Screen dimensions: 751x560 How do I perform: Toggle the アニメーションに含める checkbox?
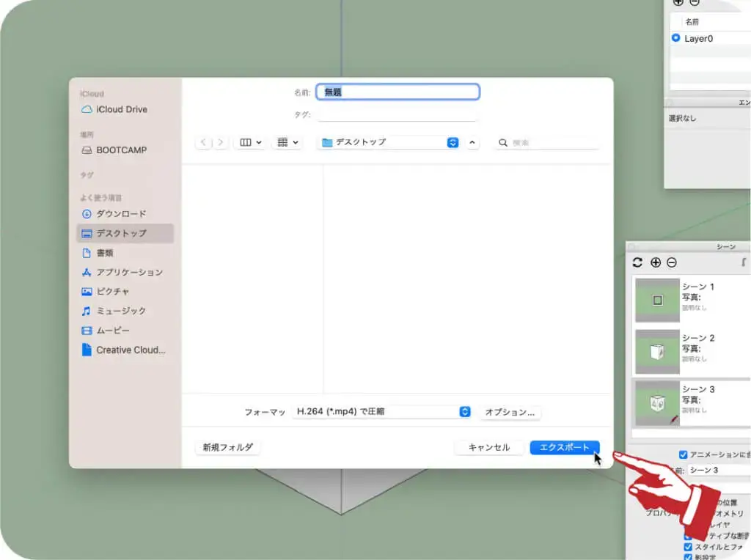[681, 454]
